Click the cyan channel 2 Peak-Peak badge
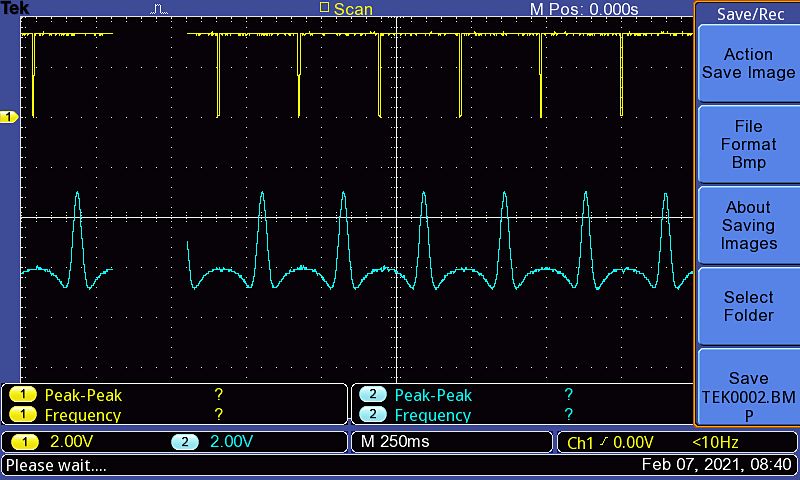The width and height of the screenshot is (800, 480). [x=373, y=395]
